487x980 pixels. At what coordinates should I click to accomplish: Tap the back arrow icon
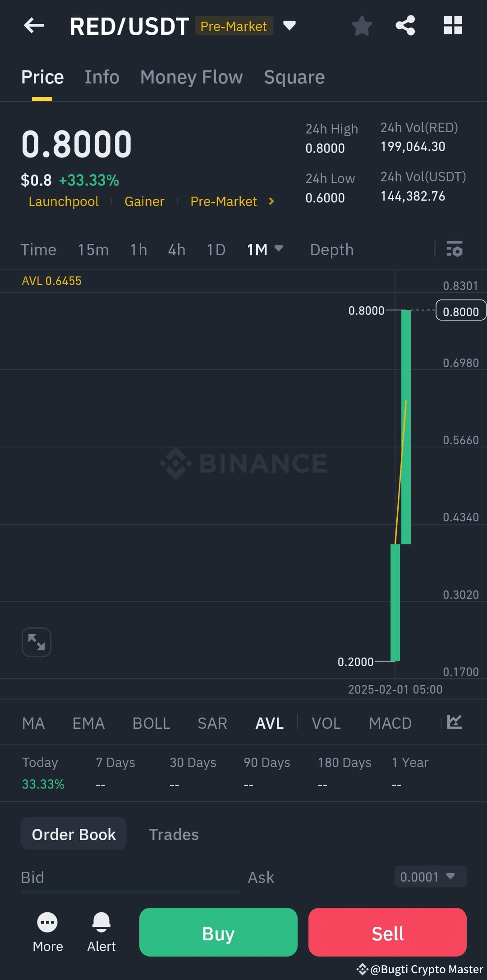(34, 26)
